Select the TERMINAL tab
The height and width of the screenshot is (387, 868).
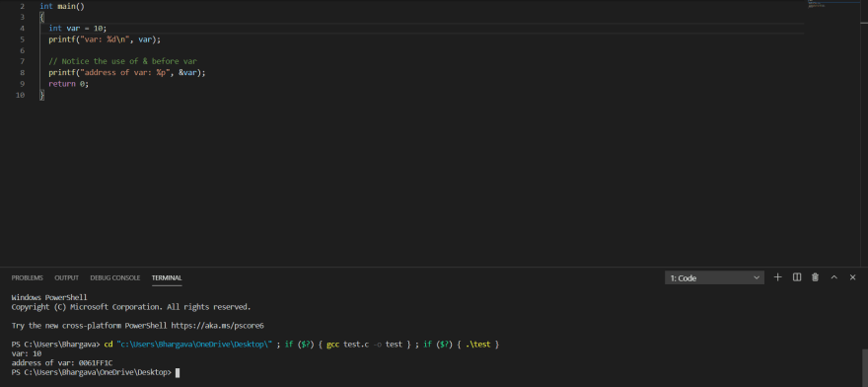coord(167,277)
